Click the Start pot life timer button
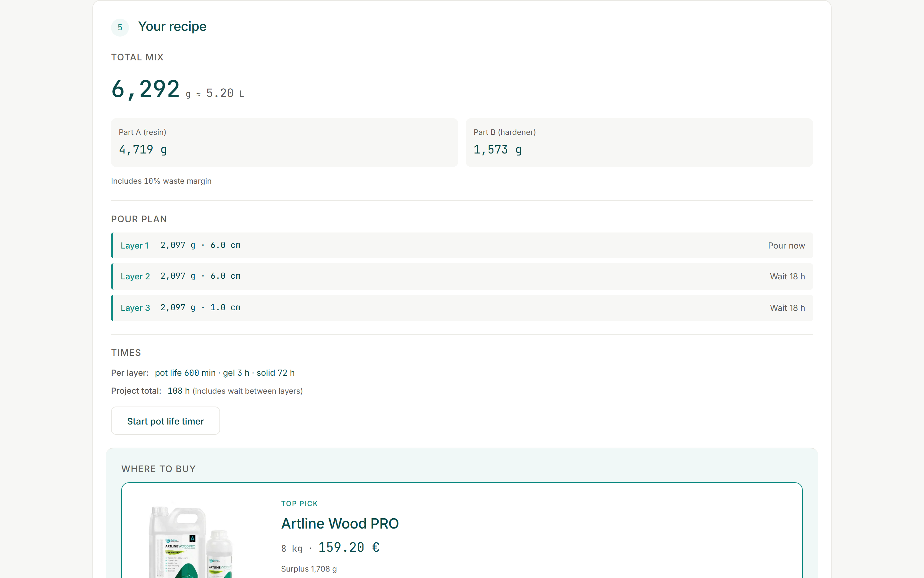This screenshot has height=578, width=924. click(165, 421)
